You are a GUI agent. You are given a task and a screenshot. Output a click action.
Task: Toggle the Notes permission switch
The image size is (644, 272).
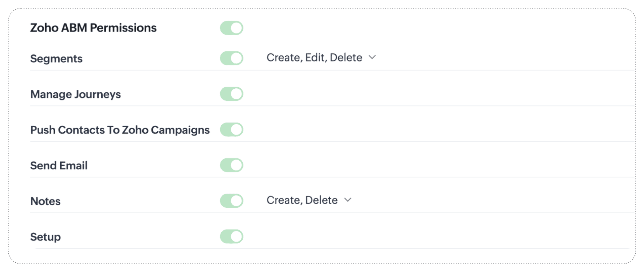pyautogui.click(x=231, y=201)
